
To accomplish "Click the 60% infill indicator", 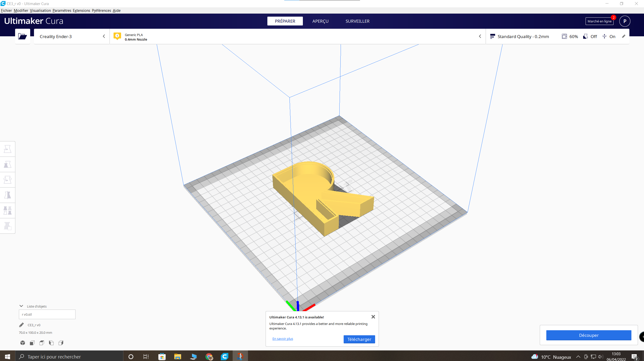I will point(570,37).
